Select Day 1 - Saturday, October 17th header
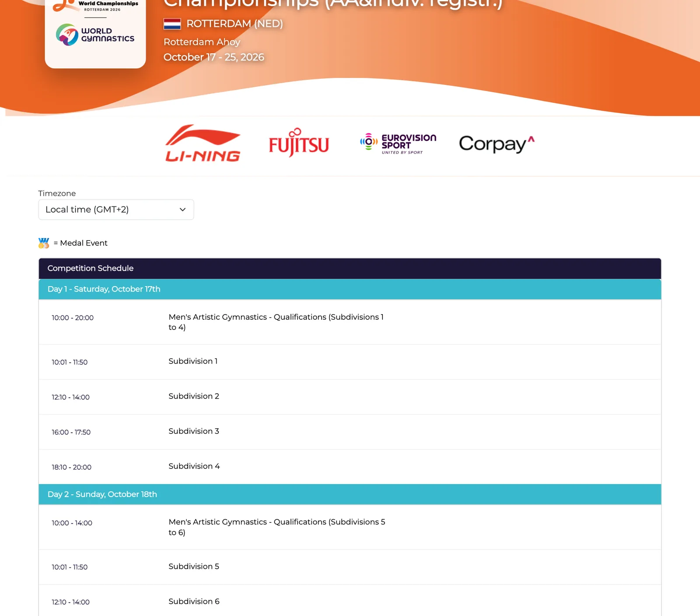The image size is (700, 616). click(350, 289)
